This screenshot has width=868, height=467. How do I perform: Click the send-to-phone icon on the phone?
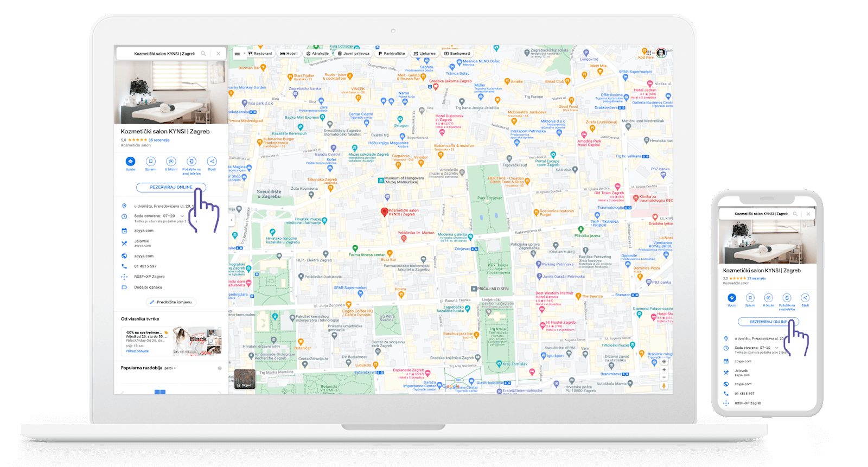coord(787,297)
